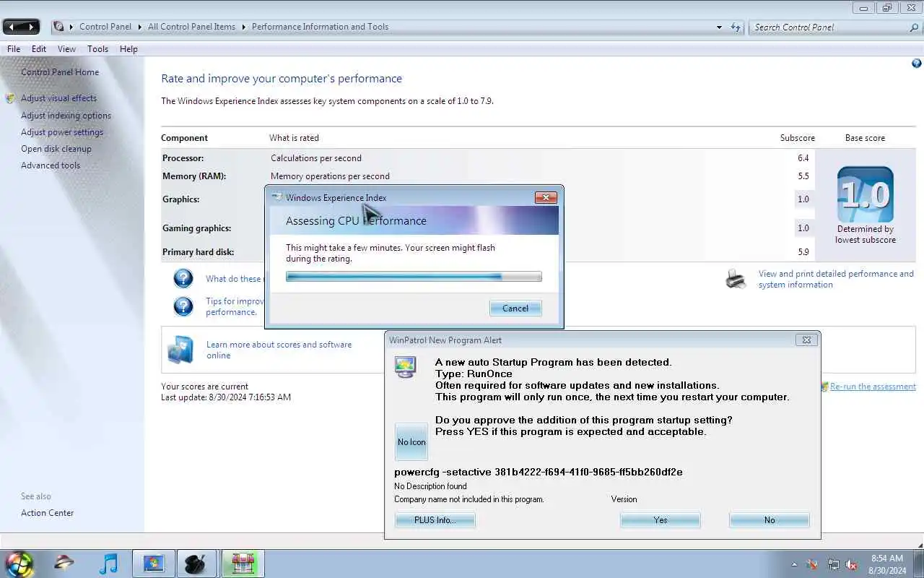Expand the arrow after Control Panel breadcrumb
924x578 pixels.
140,27
